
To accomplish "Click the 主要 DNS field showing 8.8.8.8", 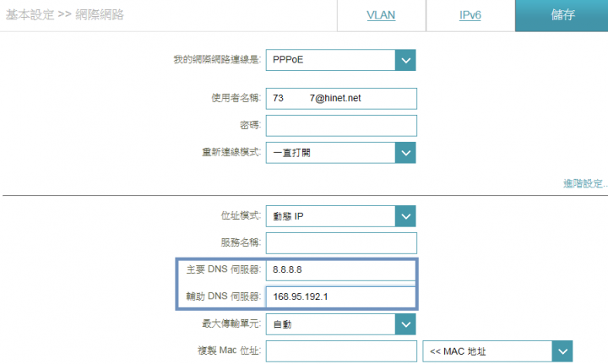I will click(340, 269).
